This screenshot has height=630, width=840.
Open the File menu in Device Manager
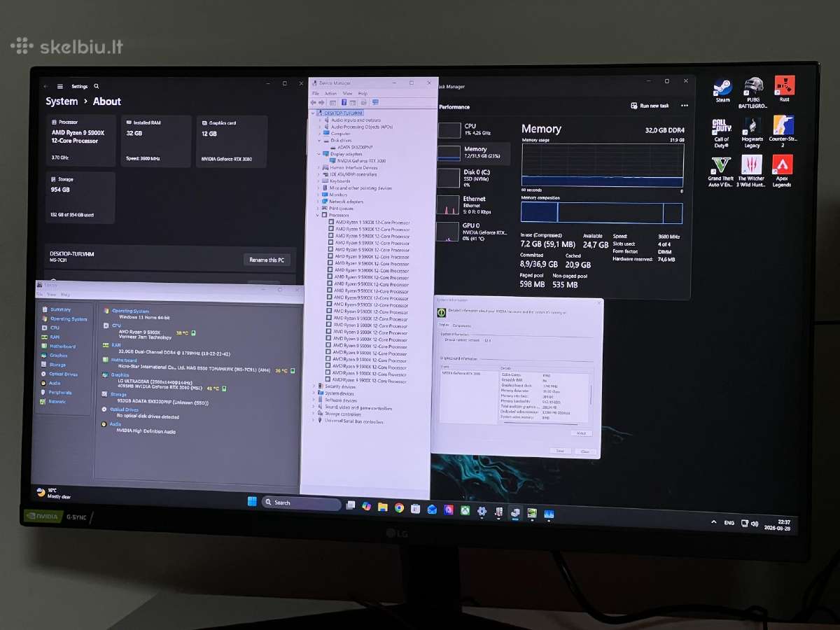[315, 93]
